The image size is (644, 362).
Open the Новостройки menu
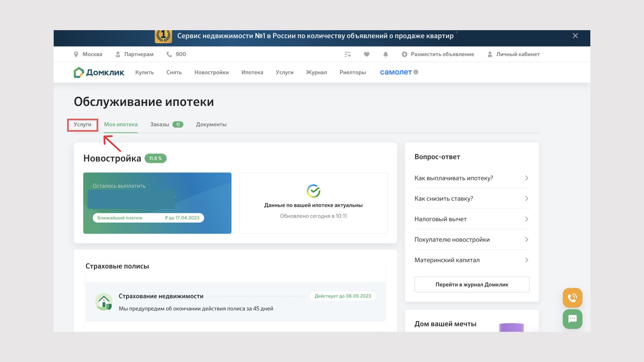(212, 72)
